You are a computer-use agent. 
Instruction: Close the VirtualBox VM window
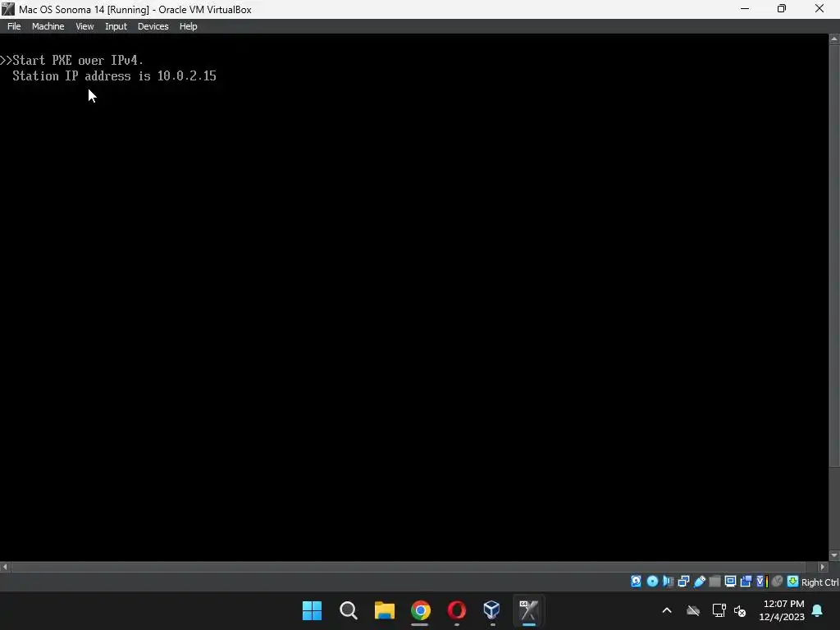pos(819,9)
